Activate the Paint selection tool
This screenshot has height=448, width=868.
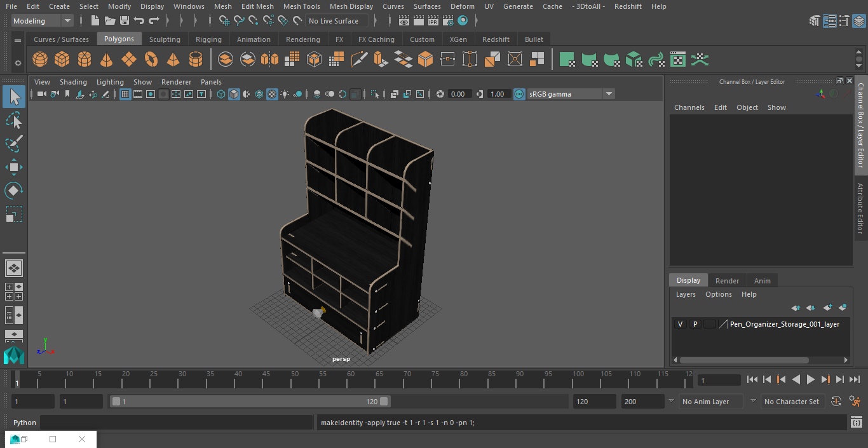14,143
